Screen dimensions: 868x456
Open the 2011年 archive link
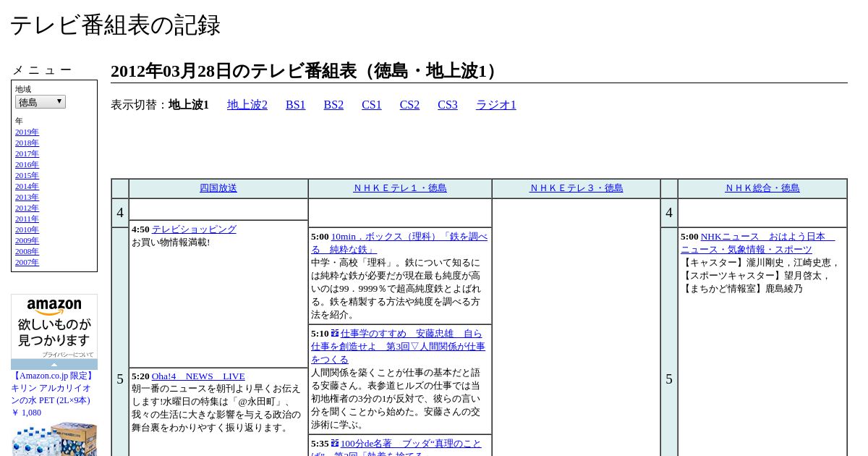(x=27, y=219)
